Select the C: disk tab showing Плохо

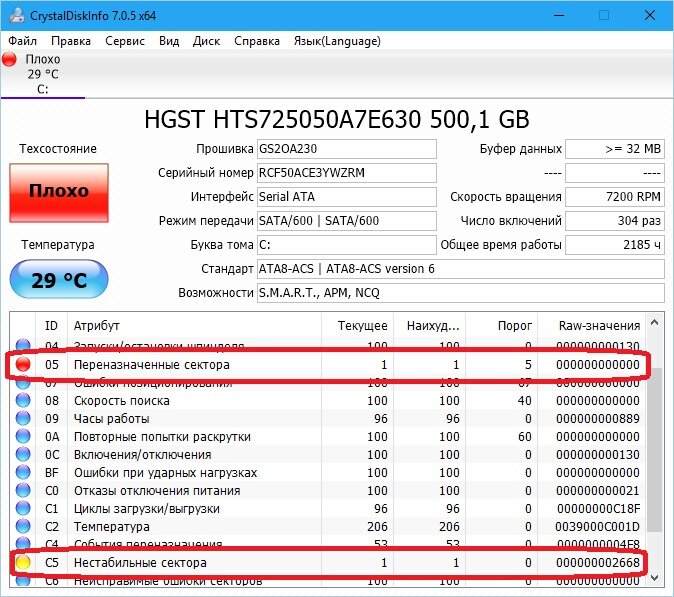tap(43, 74)
